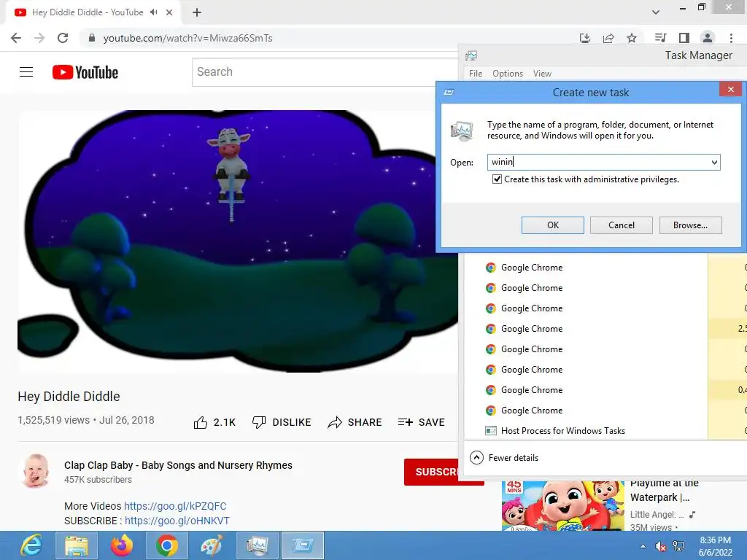Click the Clap Clap Baby channel avatar
This screenshot has width=747, height=560.
[x=36, y=471]
